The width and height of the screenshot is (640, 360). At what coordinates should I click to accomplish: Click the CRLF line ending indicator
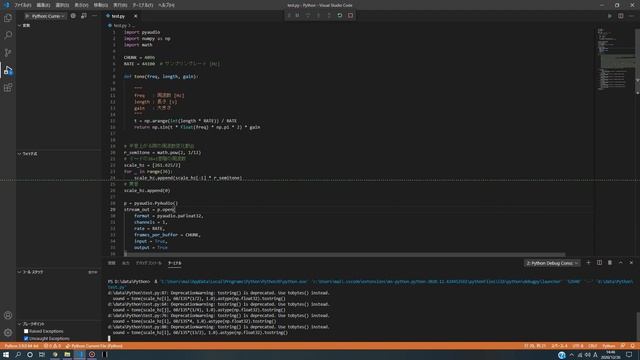point(593,346)
